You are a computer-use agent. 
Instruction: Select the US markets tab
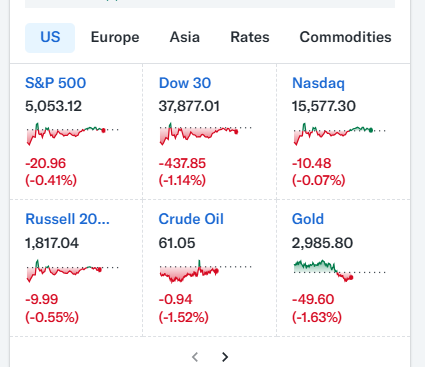50,38
